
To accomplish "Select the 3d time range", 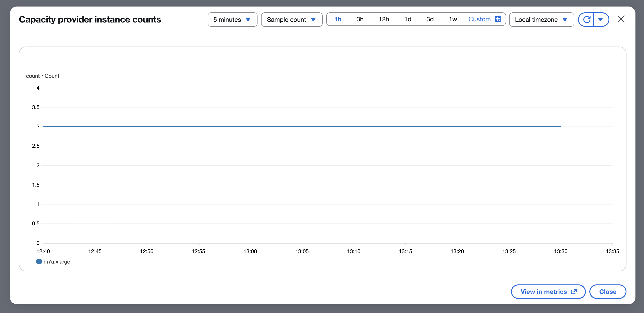I will (430, 19).
